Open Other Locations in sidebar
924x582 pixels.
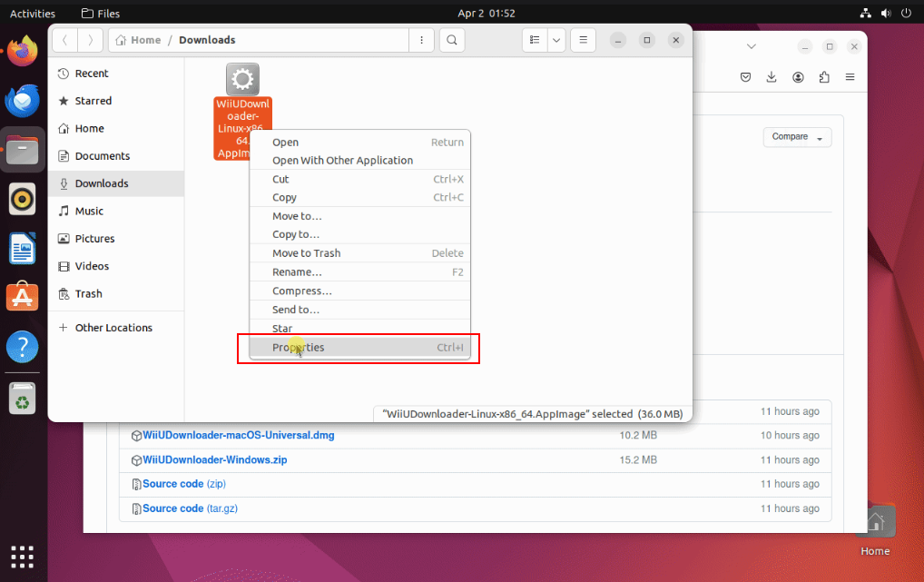pos(113,328)
